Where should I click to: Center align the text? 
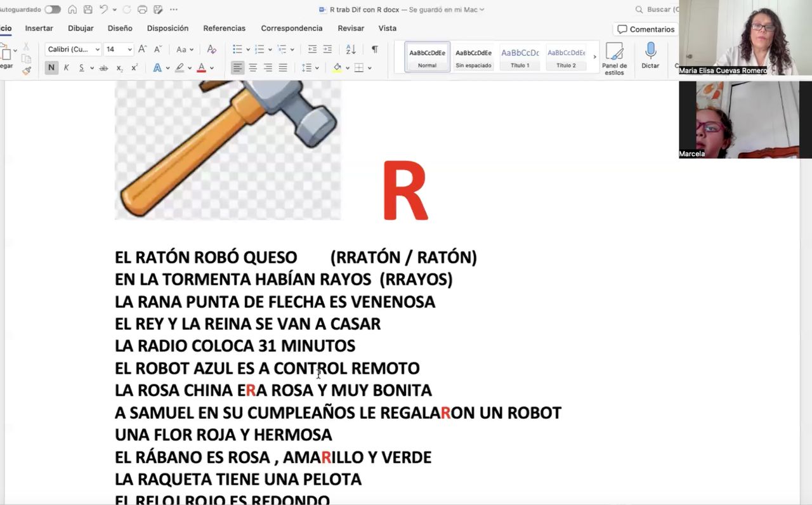click(252, 68)
